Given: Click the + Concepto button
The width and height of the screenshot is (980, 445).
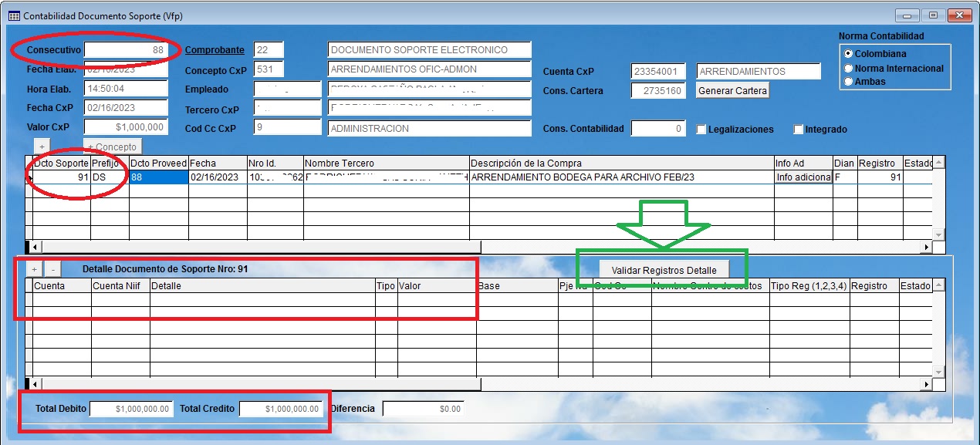Looking at the screenshot, I should pos(113,147).
